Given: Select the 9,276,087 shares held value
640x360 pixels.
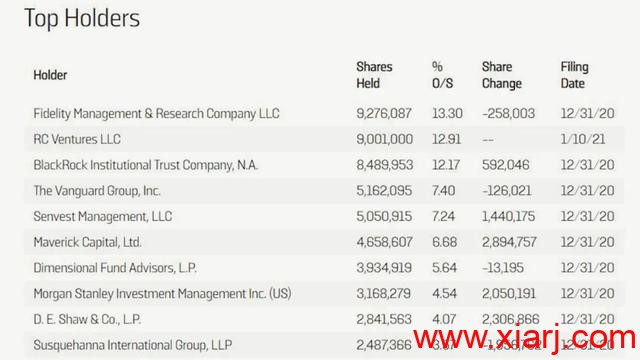Looking at the screenshot, I should [x=384, y=113].
